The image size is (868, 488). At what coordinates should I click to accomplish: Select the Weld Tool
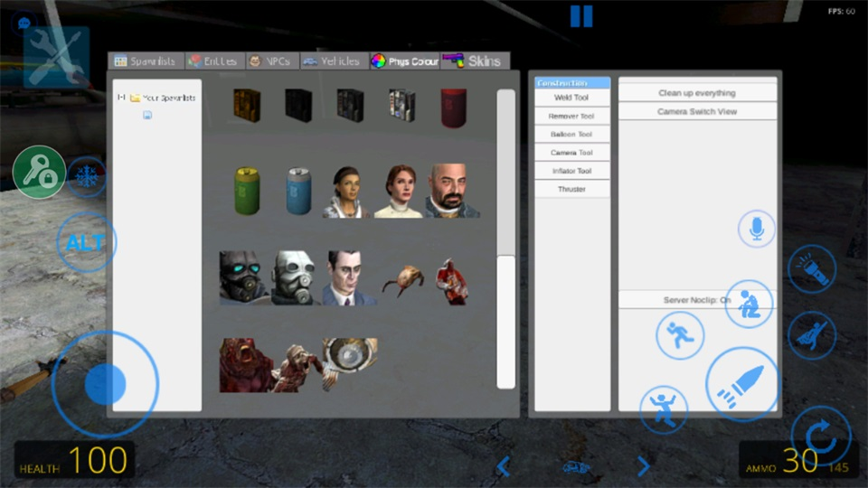pos(572,98)
